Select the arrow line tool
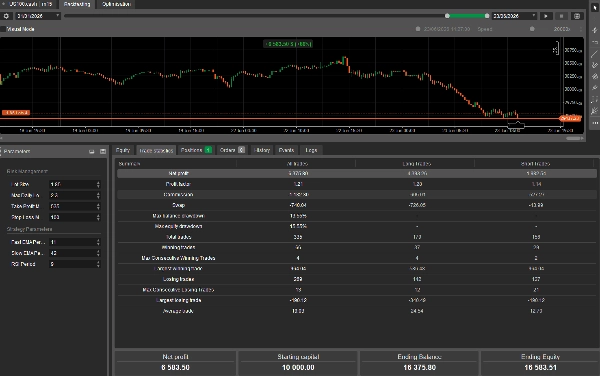 [595, 88]
